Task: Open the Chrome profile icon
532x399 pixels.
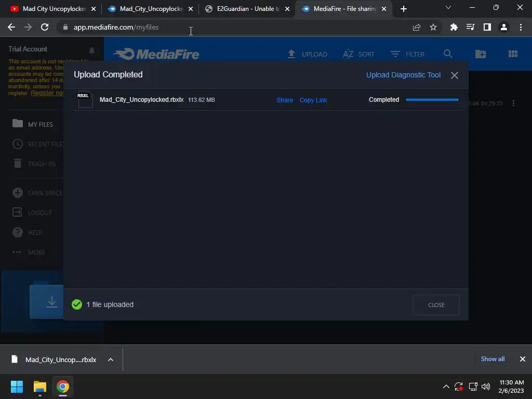Action: pos(504,27)
